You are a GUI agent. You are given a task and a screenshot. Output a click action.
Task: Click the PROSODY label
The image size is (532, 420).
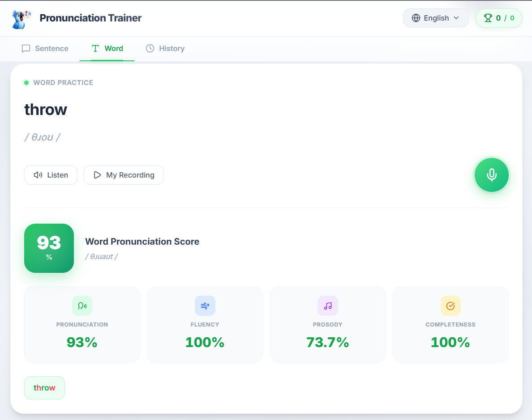(x=328, y=324)
